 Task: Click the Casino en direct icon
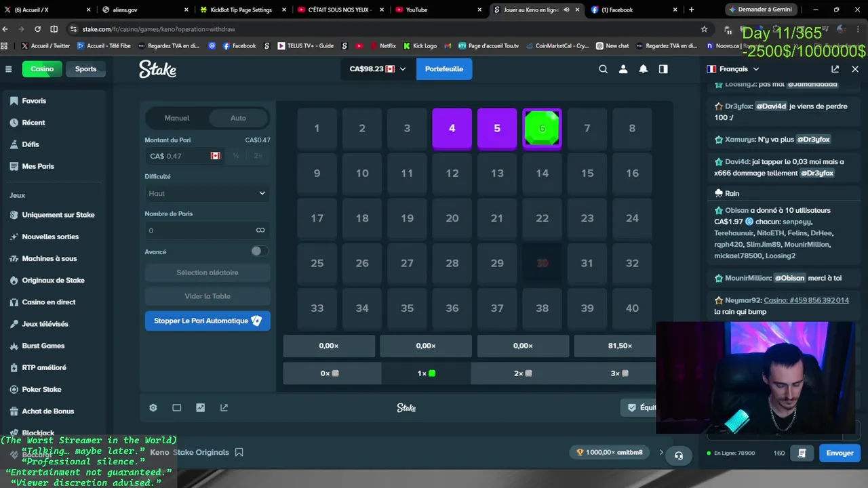coord(14,302)
